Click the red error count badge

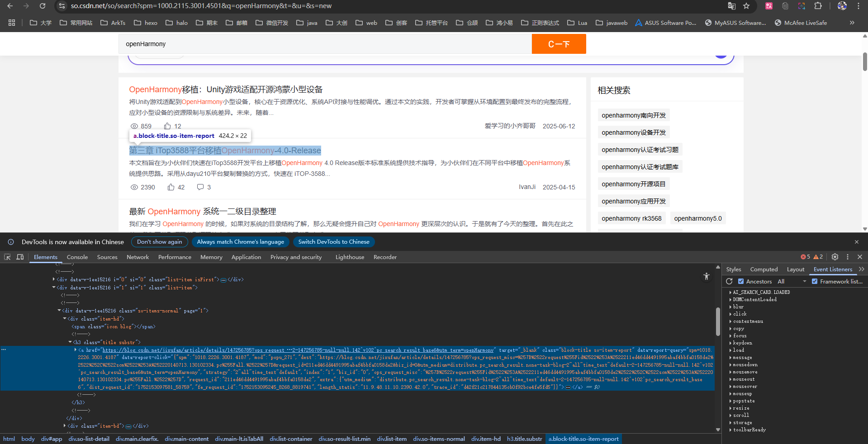(806, 257)
